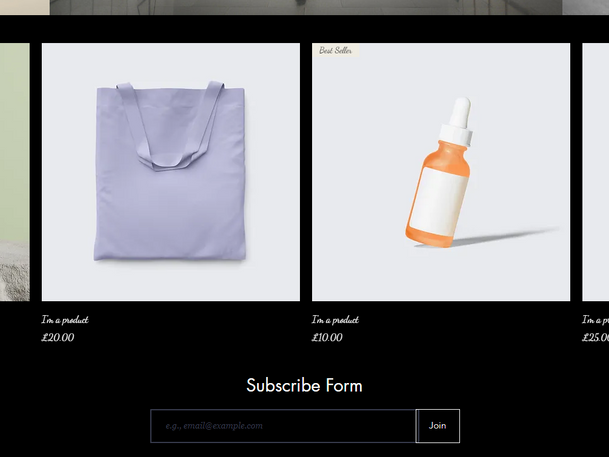Screen dimensions: 609x457
Task: Click the white label on serum bottle
Action: point(439,201)
